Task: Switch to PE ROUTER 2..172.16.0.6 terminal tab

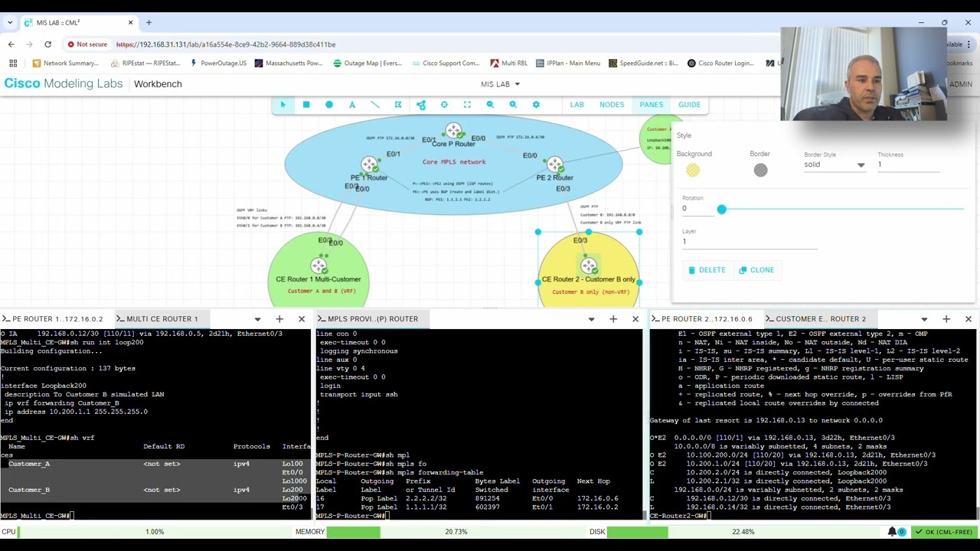Action: pos(707,318)
